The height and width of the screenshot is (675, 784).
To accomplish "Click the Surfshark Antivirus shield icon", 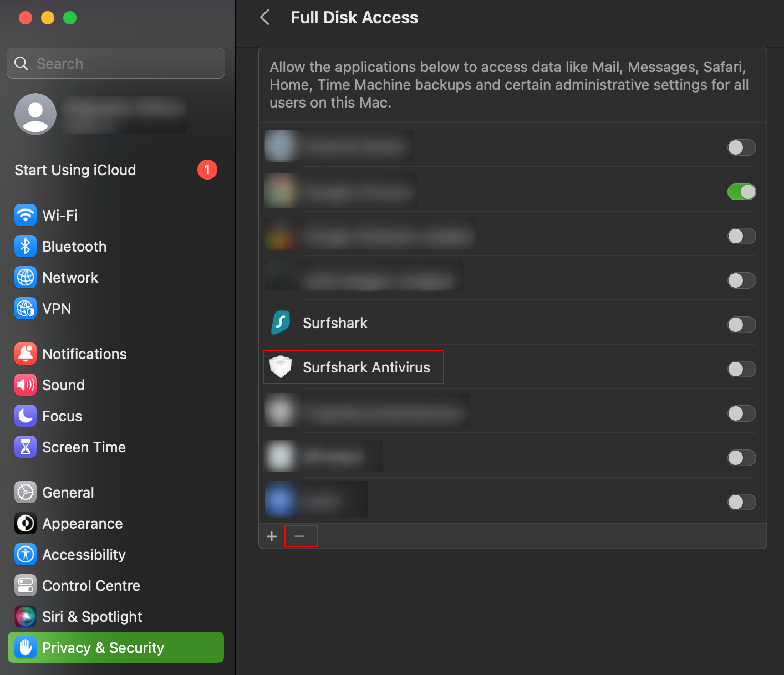I will (281, 367).
